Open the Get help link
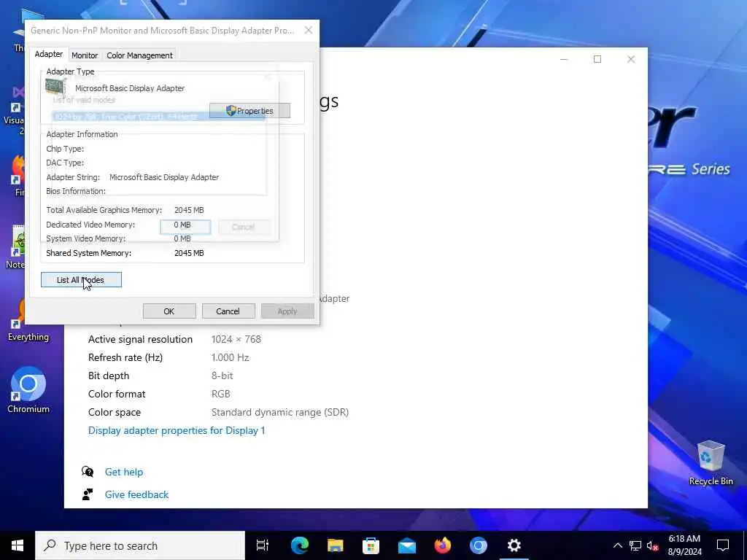 click(124, 472)
